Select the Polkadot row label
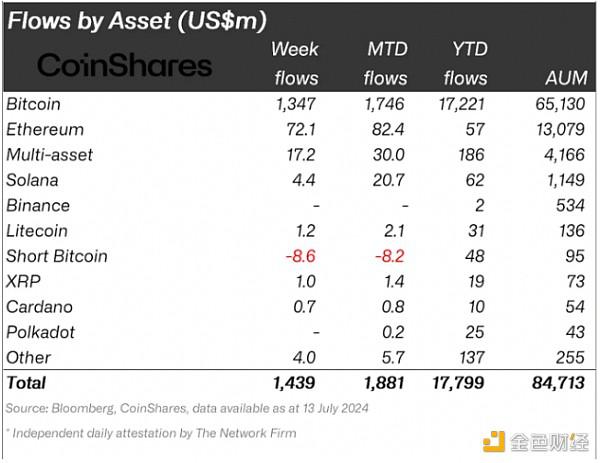 (38, 331)
